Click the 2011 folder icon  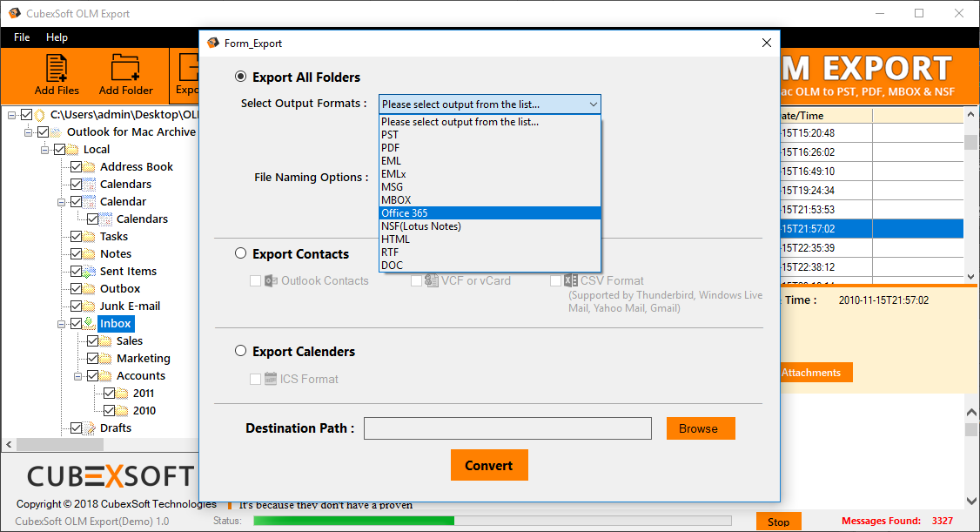122,394
